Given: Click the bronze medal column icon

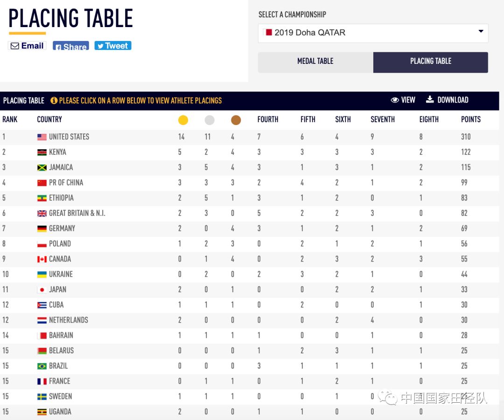Looking at the screenshot, I should click(x=236, y=120).
